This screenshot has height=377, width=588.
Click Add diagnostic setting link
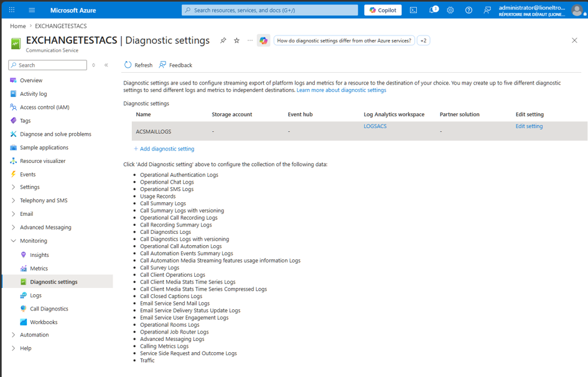(x=164, y=149)
